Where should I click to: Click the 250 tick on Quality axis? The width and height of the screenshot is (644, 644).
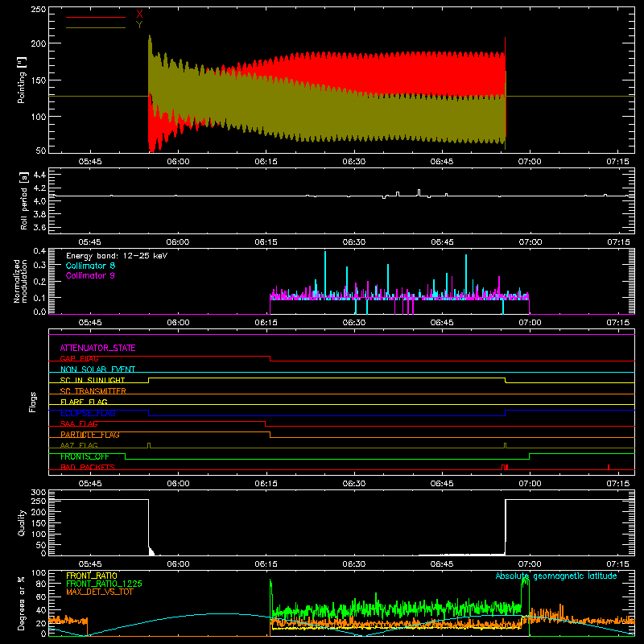[38, 501]
